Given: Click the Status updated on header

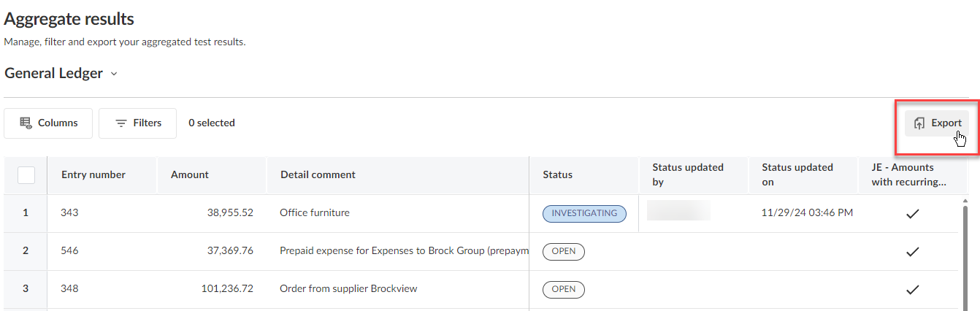Looking at the screenshot, I should pyautogui.click(x=797, y=175).
